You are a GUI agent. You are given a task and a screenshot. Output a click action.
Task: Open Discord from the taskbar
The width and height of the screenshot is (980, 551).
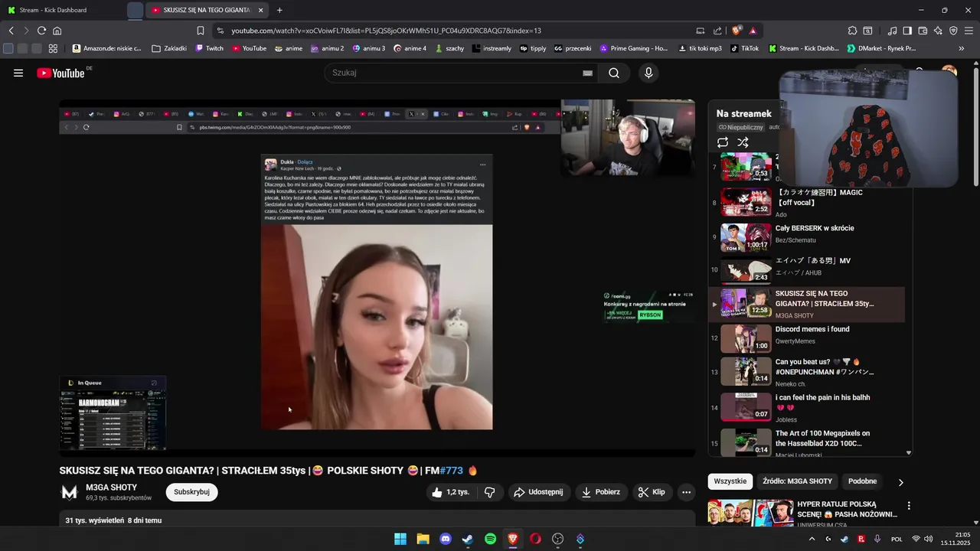click(446, 539)
